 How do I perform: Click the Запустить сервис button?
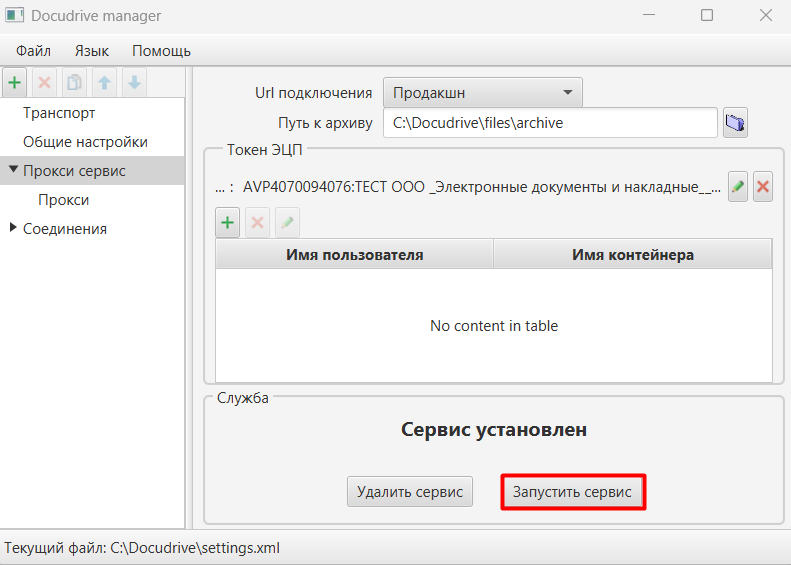click(x=573, y=492)
